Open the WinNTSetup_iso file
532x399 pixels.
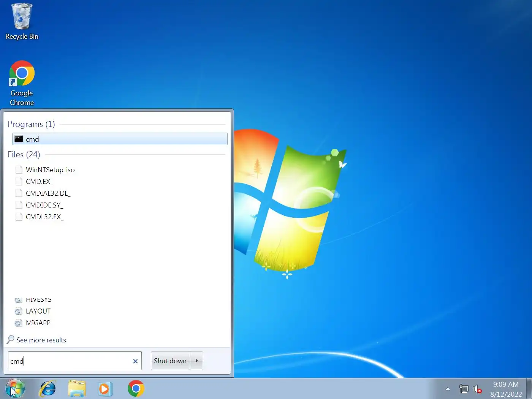click(x=50, y=170)
